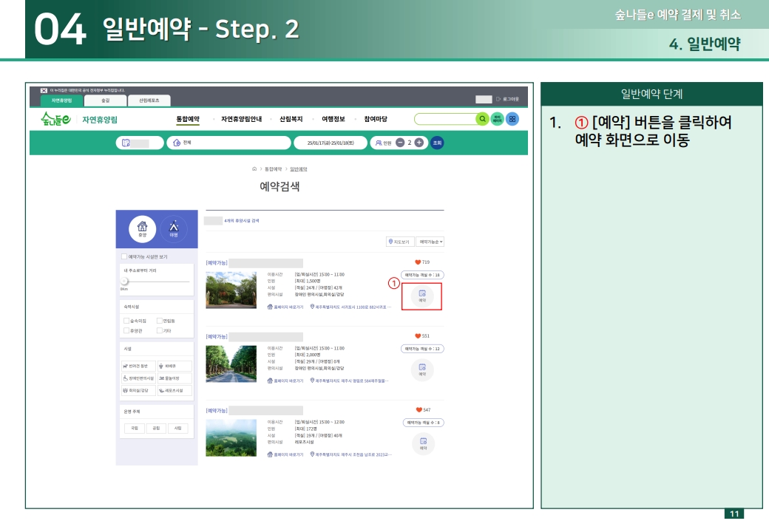This screenshot has height=532, width=769.
Task: Open the 예약가능순 sort dropdown
Action: click(x=431, y=242)
